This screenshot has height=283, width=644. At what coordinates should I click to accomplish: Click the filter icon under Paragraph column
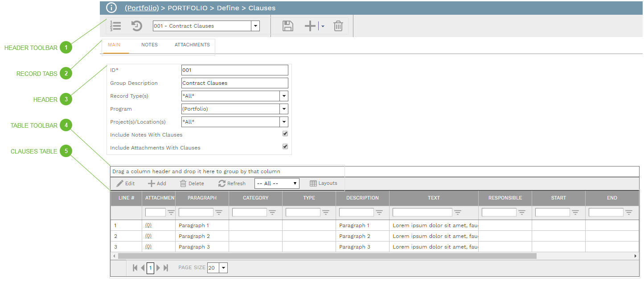tap(219, 212)
